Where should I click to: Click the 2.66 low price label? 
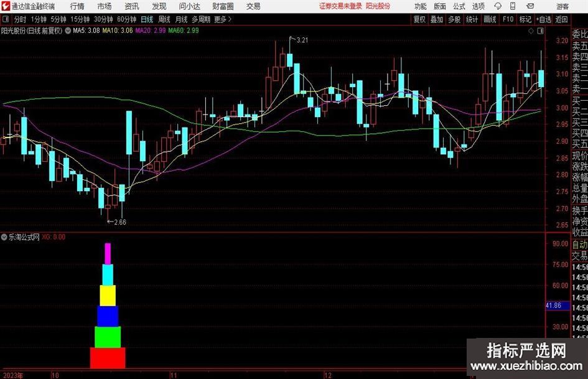click(x=120, y=222)
